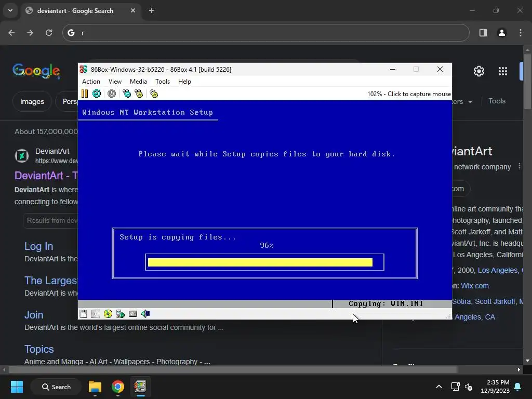Open the Topics sitelink
This screenshot has height=399, width=532.
tap(39, 349)
